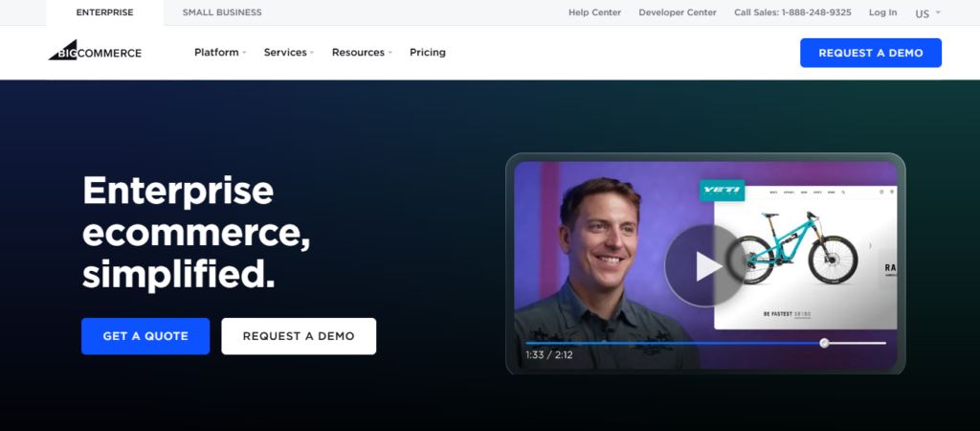Click the YETI logo in the video
980x431 pixels.
722,191
